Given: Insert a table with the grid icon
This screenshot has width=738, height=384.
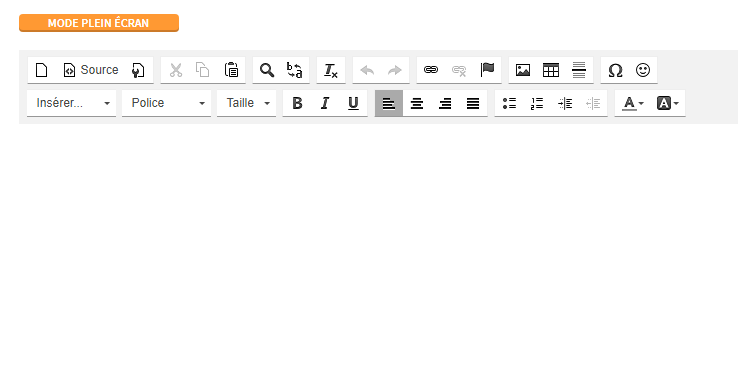Looking at the screenshot, I should (551, 70).
